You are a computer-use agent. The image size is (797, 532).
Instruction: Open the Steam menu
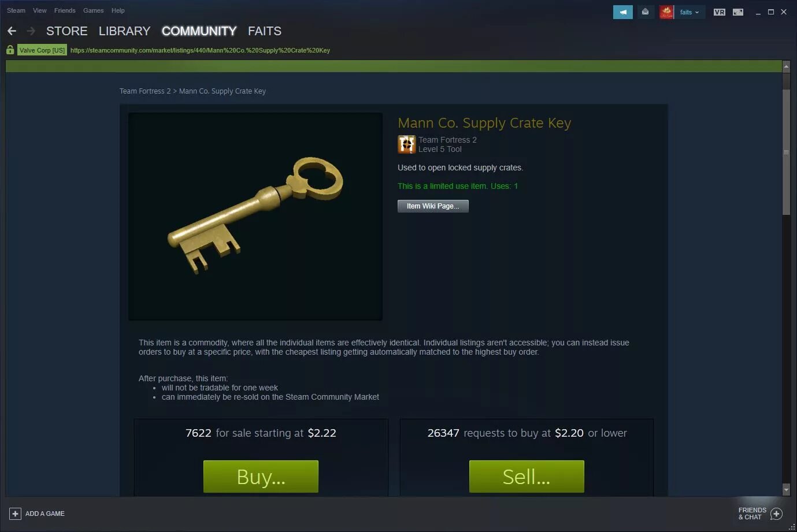point(16,10)
